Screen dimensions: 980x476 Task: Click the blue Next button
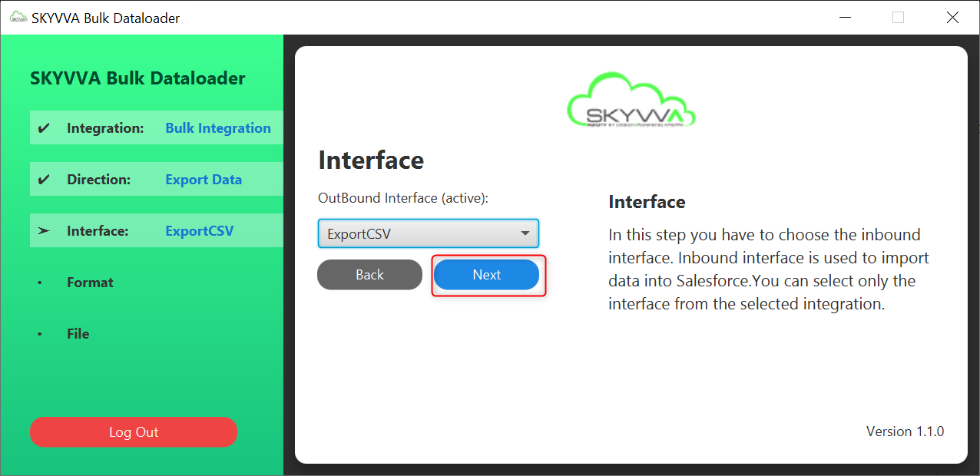[486, 275]
